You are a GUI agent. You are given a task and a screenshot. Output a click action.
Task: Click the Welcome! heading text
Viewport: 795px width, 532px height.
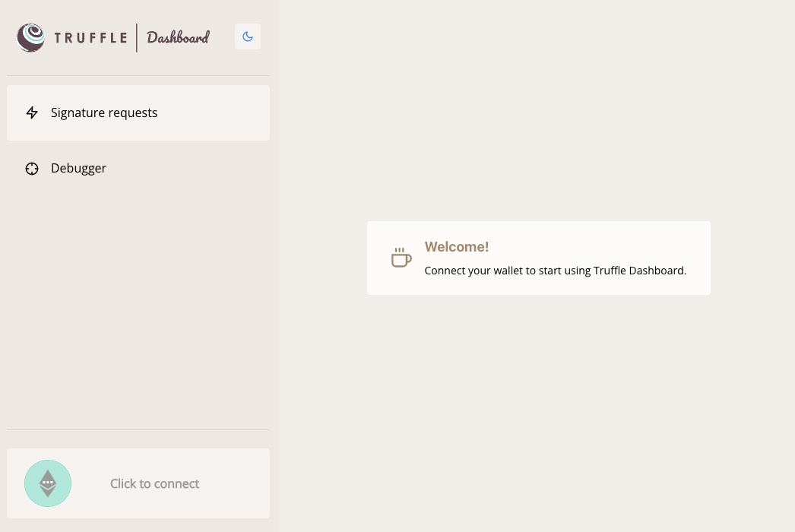pos(456,247)
